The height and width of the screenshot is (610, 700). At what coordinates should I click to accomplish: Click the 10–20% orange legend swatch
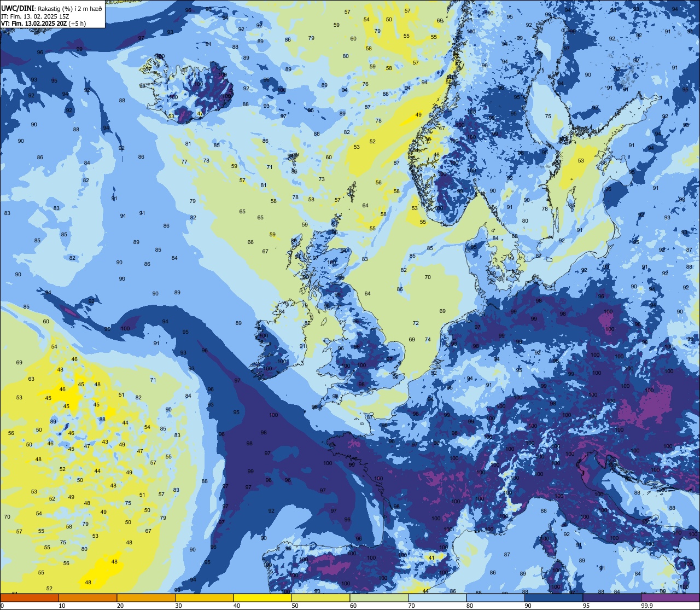(87, 597)
